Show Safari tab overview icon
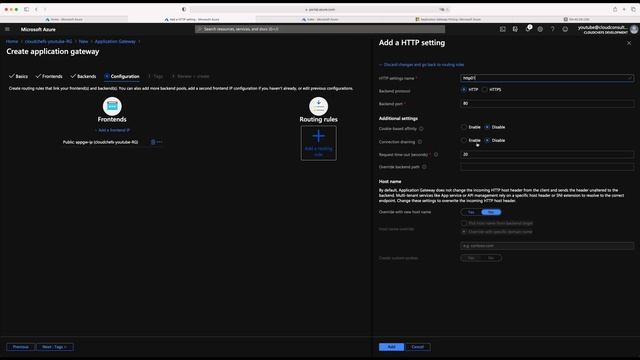Screen dimensions: 640x360 tap(633, 9)
